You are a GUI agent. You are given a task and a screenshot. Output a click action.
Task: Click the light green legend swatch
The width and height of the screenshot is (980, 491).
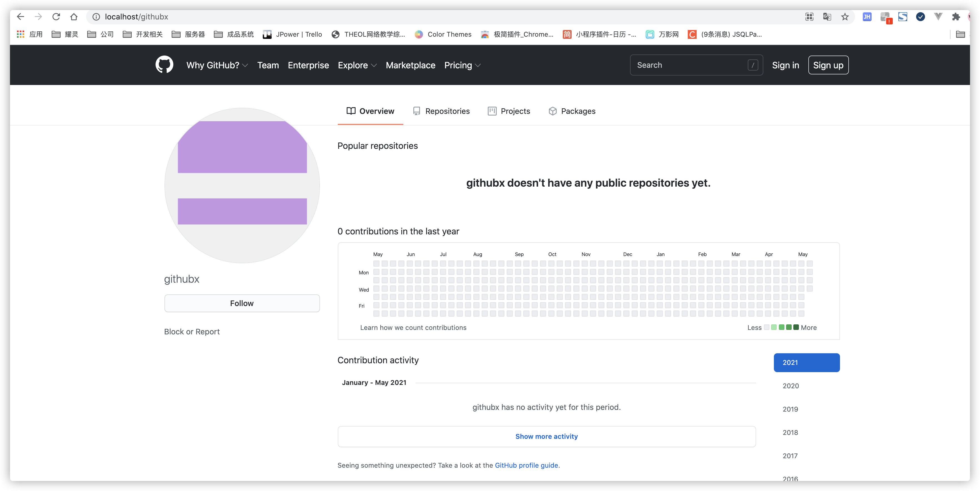(x=774, y=327)
